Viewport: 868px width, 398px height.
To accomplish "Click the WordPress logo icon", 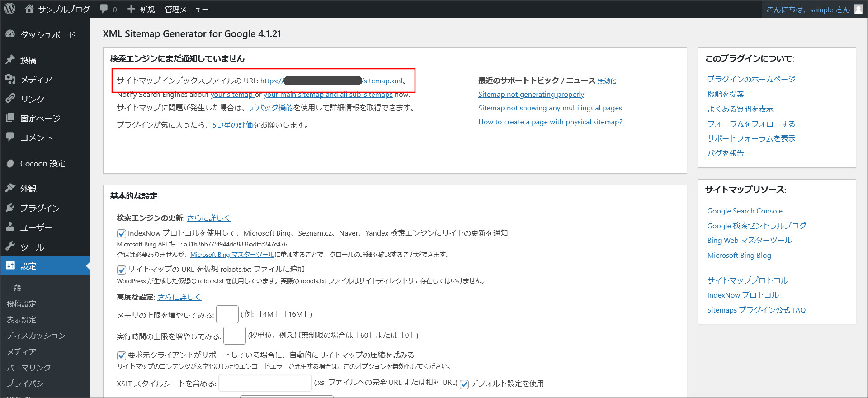I will click(9, 9).
